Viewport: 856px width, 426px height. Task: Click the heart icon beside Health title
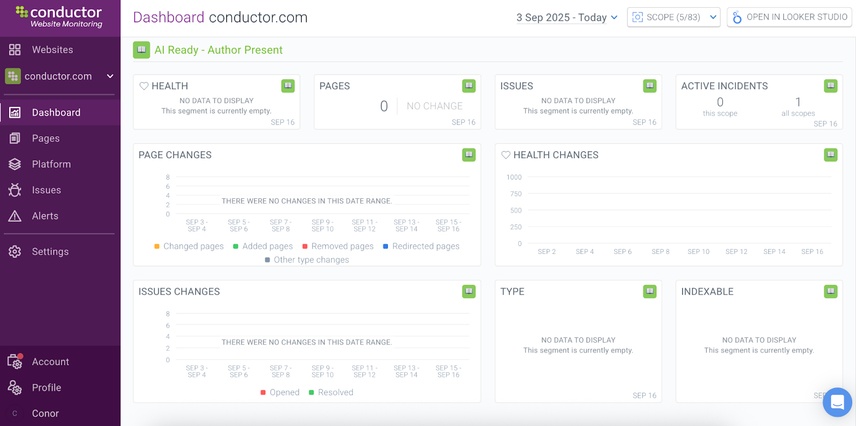[144, 86]
